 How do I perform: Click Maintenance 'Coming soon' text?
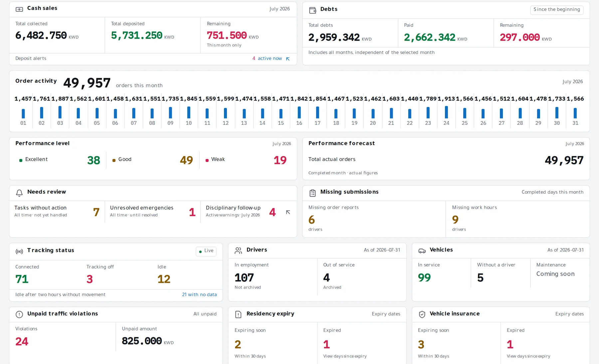point(555,274)
